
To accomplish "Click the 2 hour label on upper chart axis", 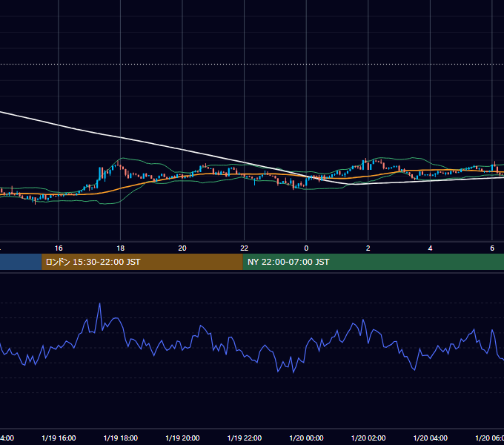I will (368, 248).
